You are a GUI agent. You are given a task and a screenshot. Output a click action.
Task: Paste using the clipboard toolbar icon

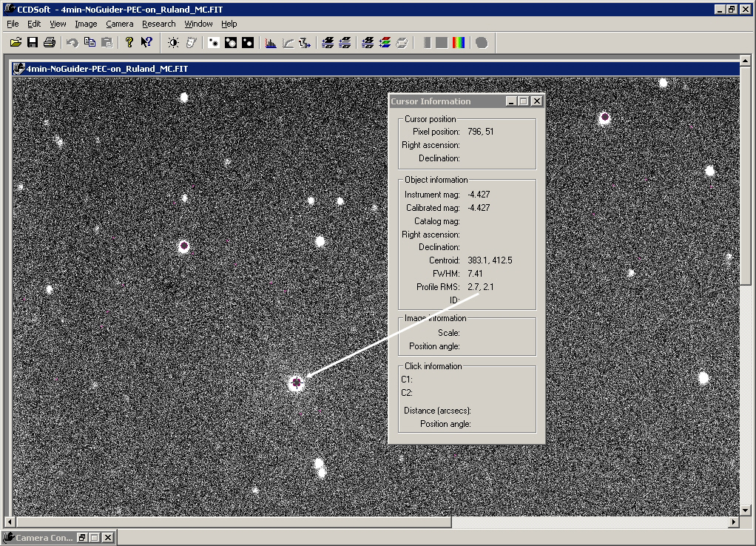tap(107, 42)
